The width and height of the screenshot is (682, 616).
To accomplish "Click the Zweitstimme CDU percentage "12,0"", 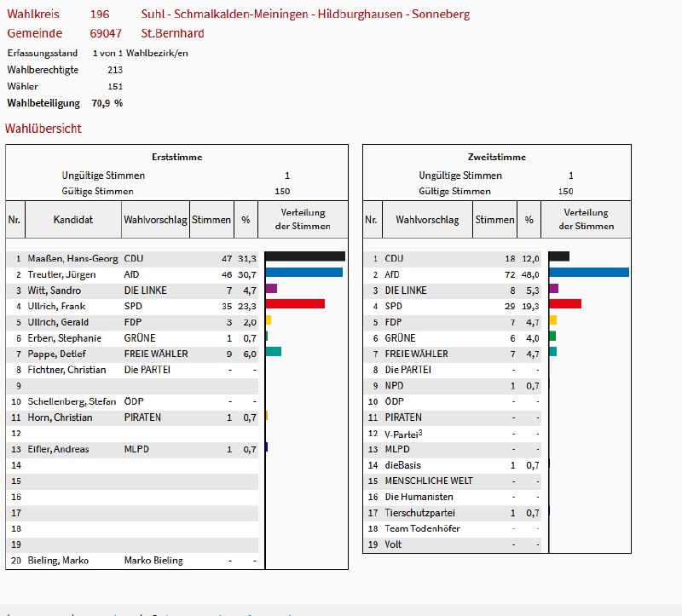I will [530, 259].
